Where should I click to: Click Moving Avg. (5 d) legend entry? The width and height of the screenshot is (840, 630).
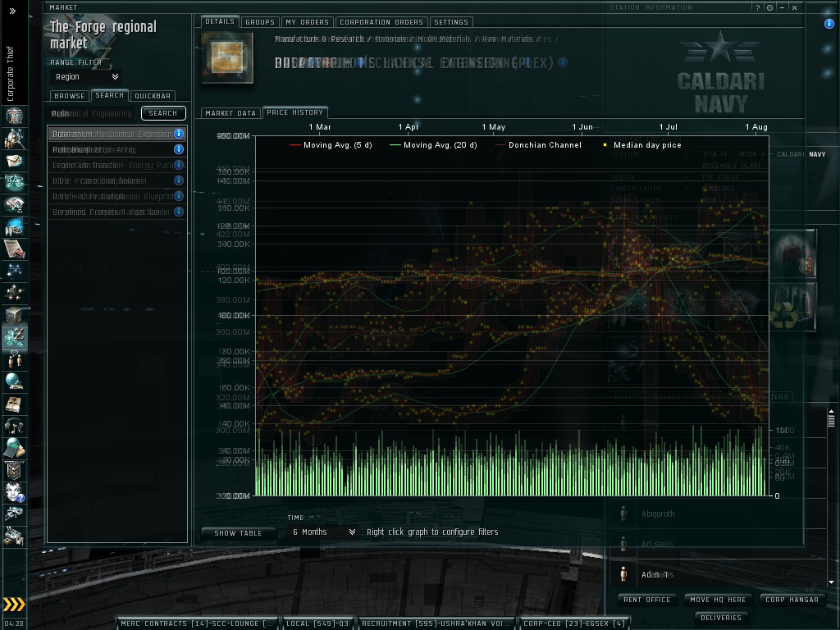pos(331,144)
